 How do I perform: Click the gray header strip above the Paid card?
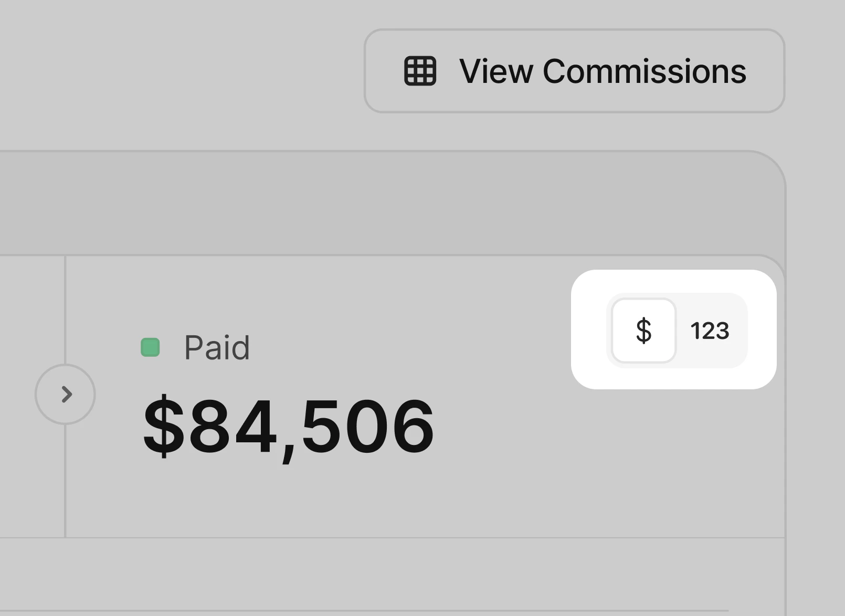[x=391, y=204]
